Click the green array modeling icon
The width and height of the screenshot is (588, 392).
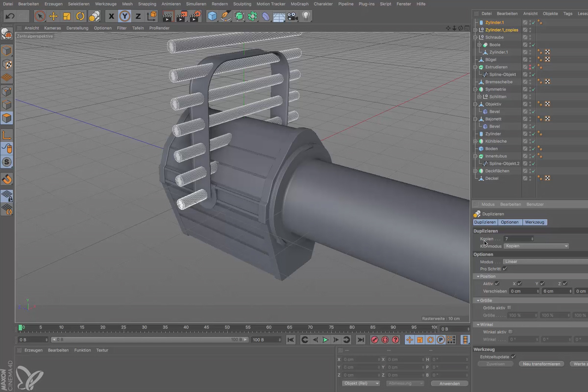coord(253,16)
